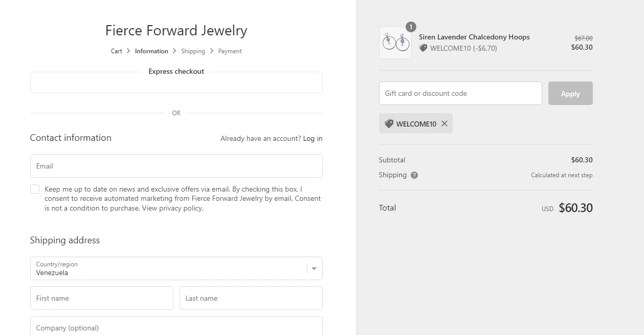Screen dimensions: 644x335
Task: Click the $60.30 Total amount
Action: coord(575,207)
